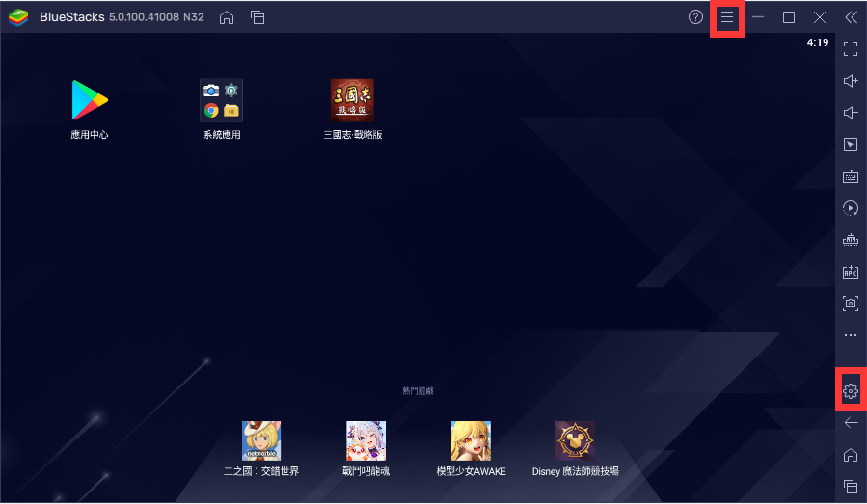867x504 pixels.
Task: Show more sidebar tools via three dots
Action: [x=851, y=335]
